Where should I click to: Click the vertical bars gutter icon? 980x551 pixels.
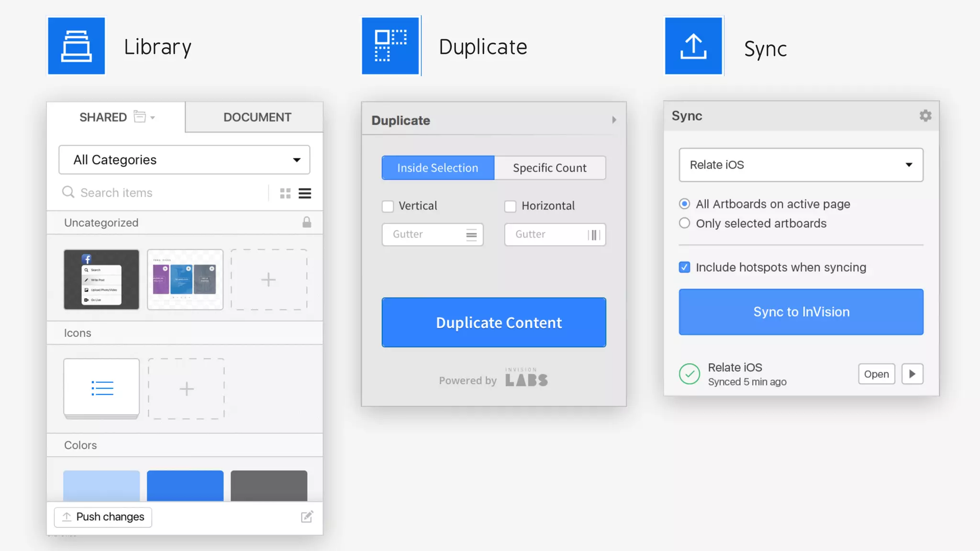[594, 235]
